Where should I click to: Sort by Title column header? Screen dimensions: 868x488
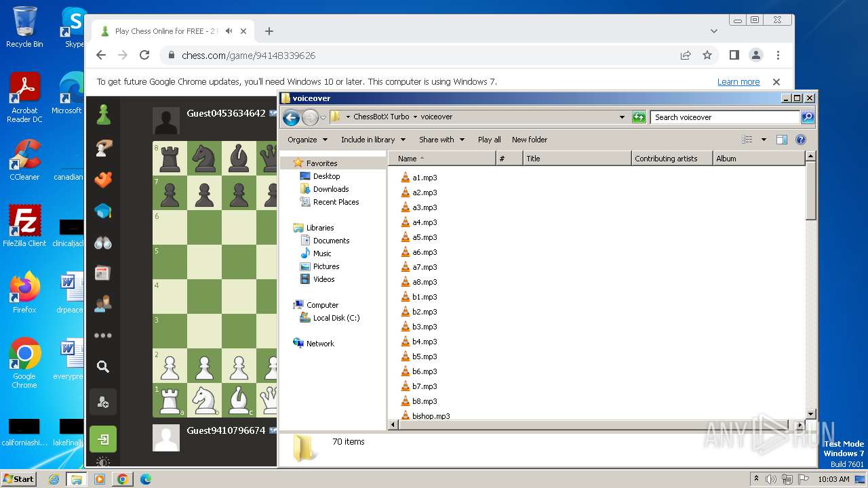(577, 159)
